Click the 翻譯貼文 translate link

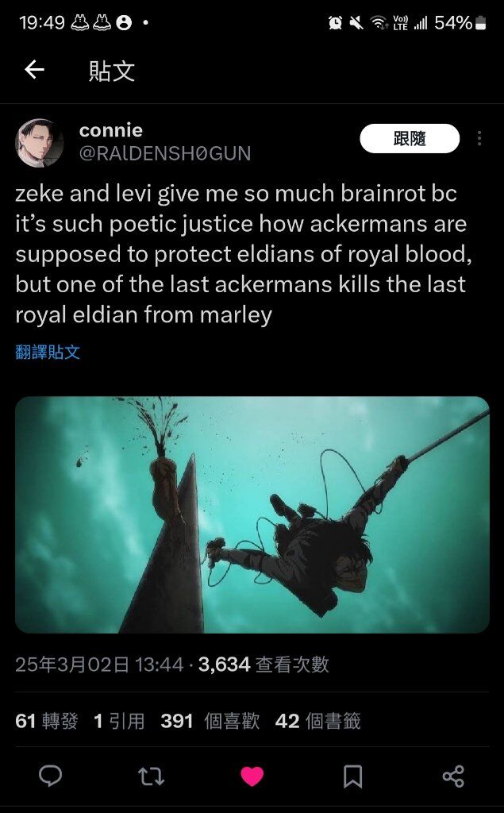(x=48, y=352)
